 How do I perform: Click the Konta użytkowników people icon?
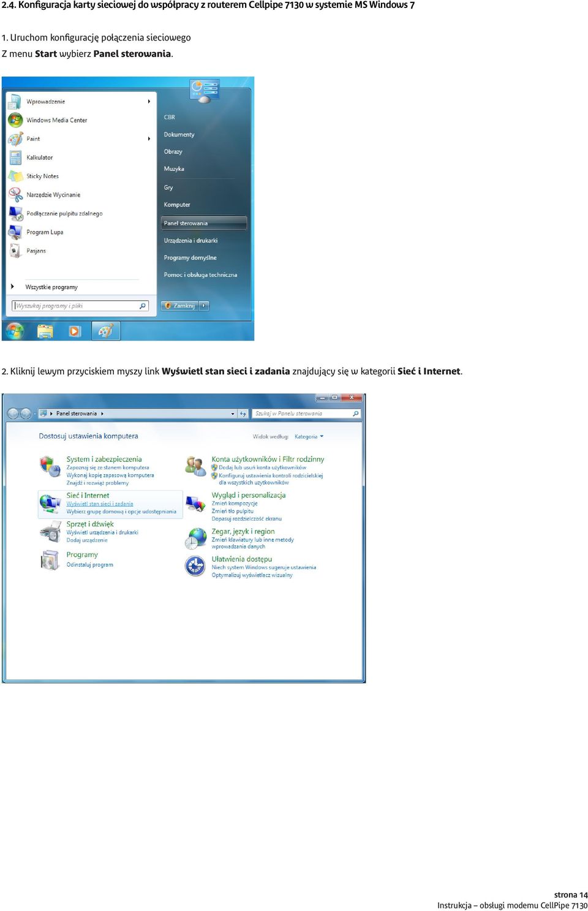(x=195, y=466)
